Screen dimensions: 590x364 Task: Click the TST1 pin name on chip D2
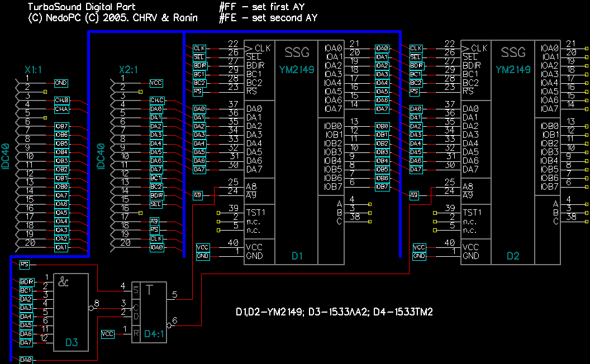pyautogui.click(x=472, y=213)
